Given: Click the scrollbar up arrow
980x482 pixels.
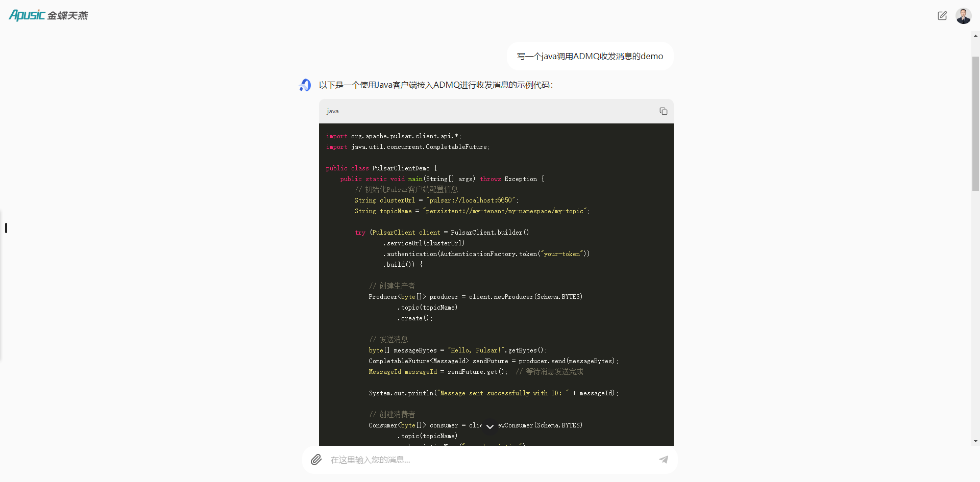Looking at the screenshot, I should [975, 36].
